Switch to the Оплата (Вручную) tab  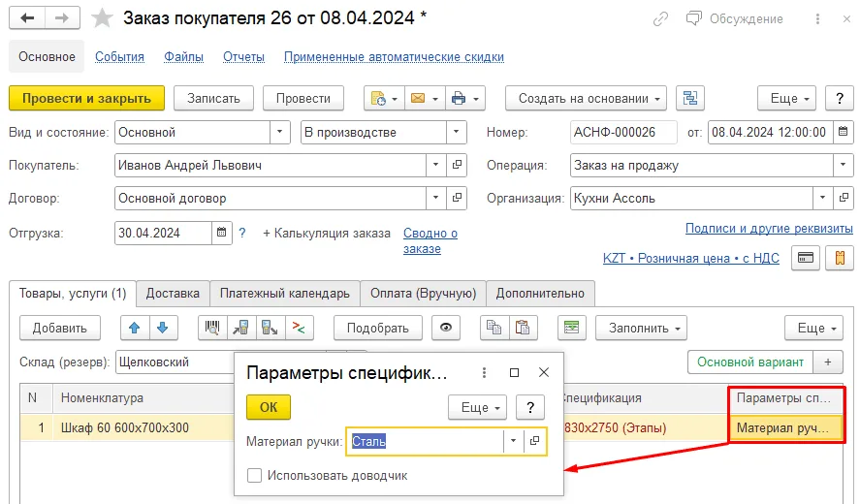point(423,294)
